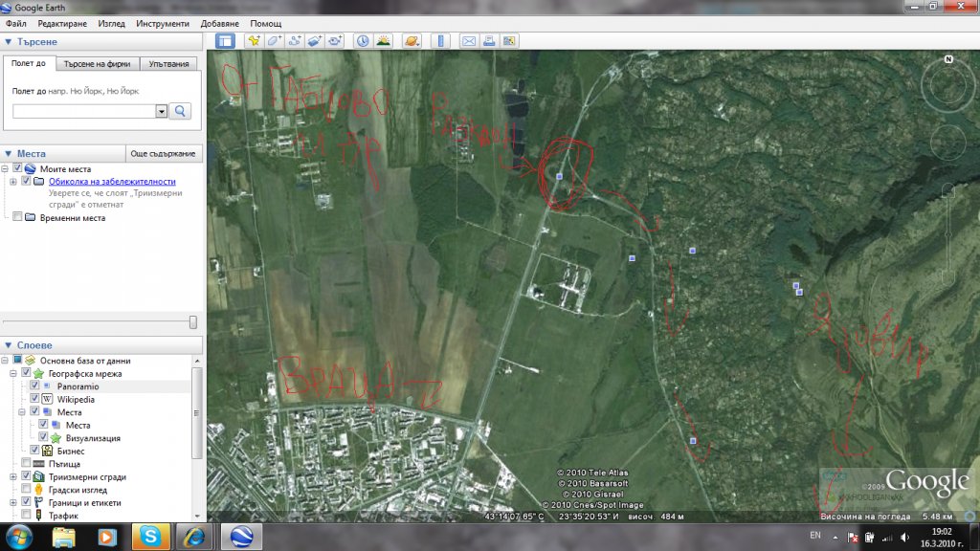Open the fly-to search history dropdown
Viewport: 980px width, 551px height.
(x=161, y=111)
